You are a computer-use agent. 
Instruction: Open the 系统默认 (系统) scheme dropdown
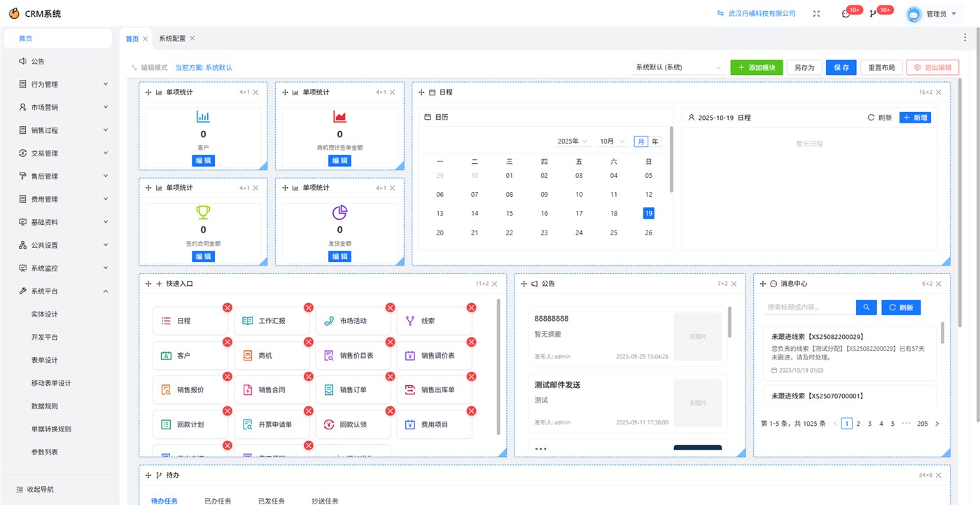(678, 68)
